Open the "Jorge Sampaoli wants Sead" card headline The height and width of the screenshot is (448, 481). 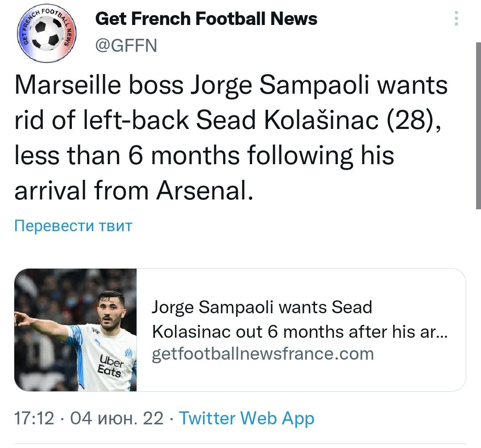click(262, 307)
